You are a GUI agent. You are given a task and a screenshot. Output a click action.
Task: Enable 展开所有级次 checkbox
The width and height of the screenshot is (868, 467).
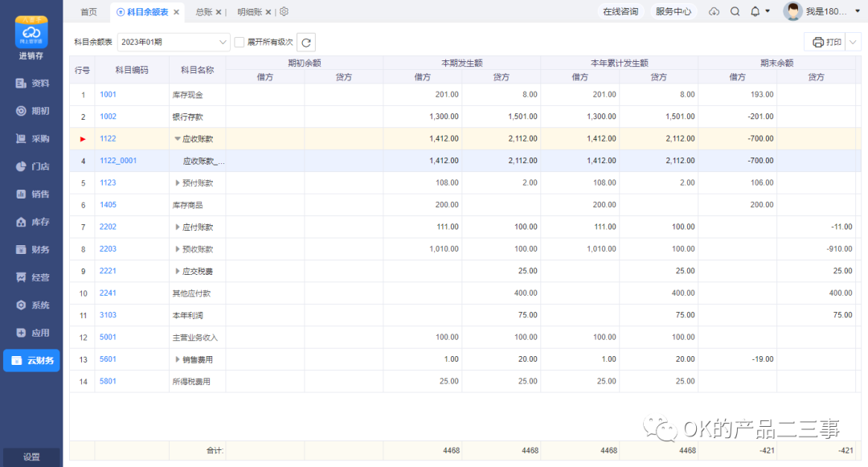tap(239, 42)
